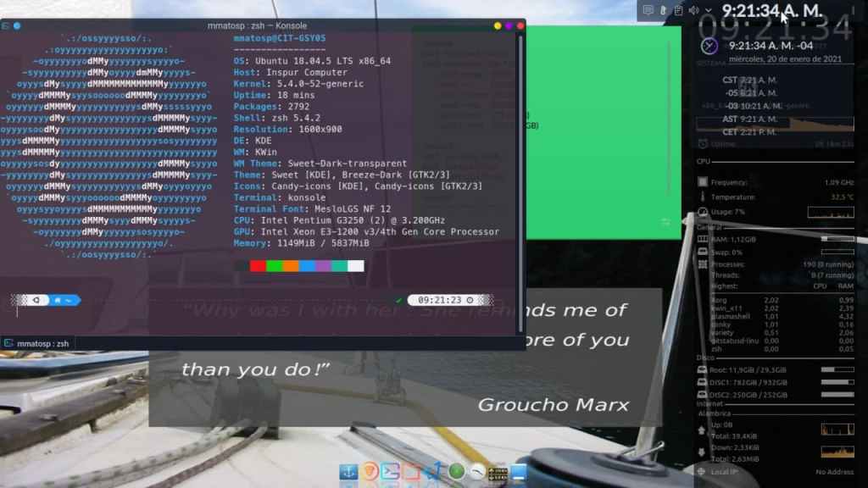
Task: Click the white gauge icon in the dock
Action: click(x=477, y=472)
